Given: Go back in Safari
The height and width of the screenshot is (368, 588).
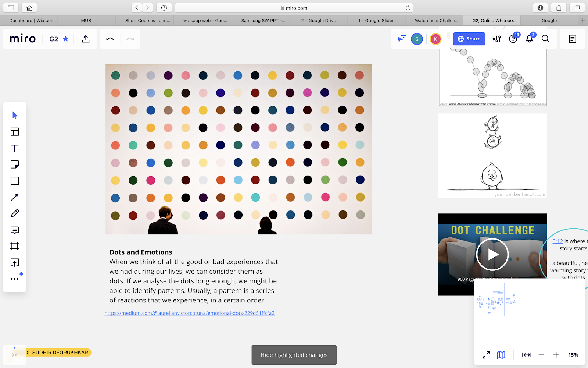Looking at the screenshot, I should [x=137, y=8].
